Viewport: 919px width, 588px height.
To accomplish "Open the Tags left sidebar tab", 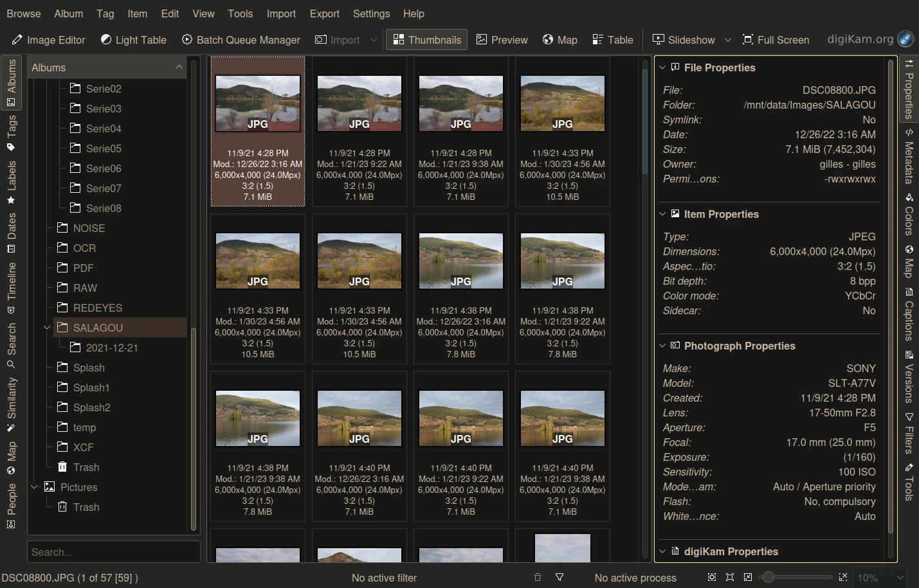I will [11, 133].
